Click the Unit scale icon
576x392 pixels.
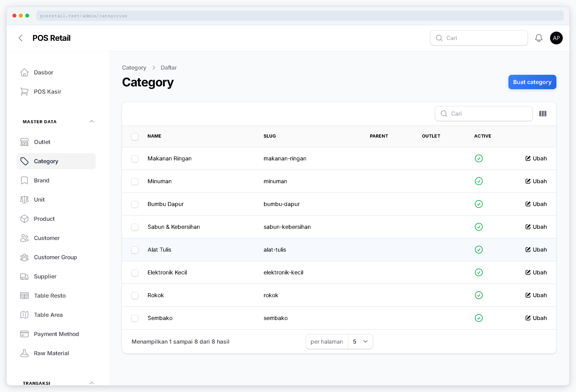click(x=24, y=200)
